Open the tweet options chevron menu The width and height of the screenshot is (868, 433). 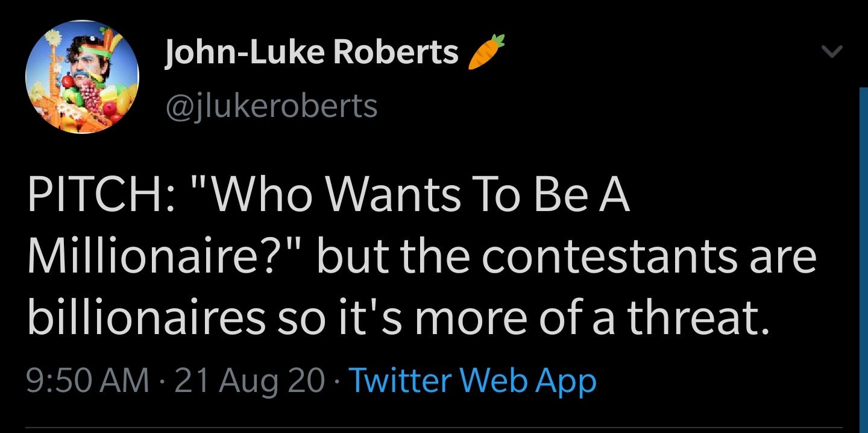click(832, 53)
